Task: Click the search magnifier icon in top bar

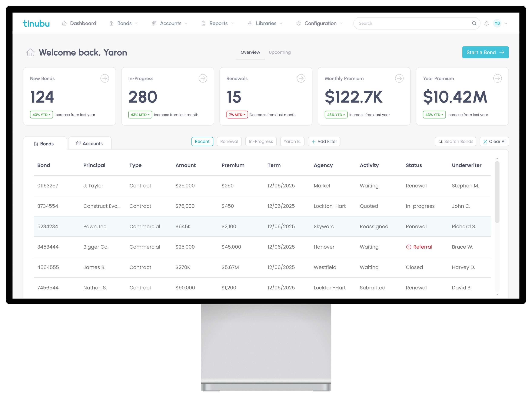Action: click(474, 23)
